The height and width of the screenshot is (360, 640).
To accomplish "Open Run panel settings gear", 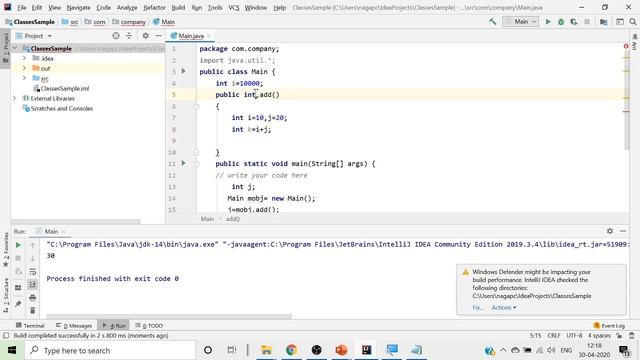I will 610,231.
